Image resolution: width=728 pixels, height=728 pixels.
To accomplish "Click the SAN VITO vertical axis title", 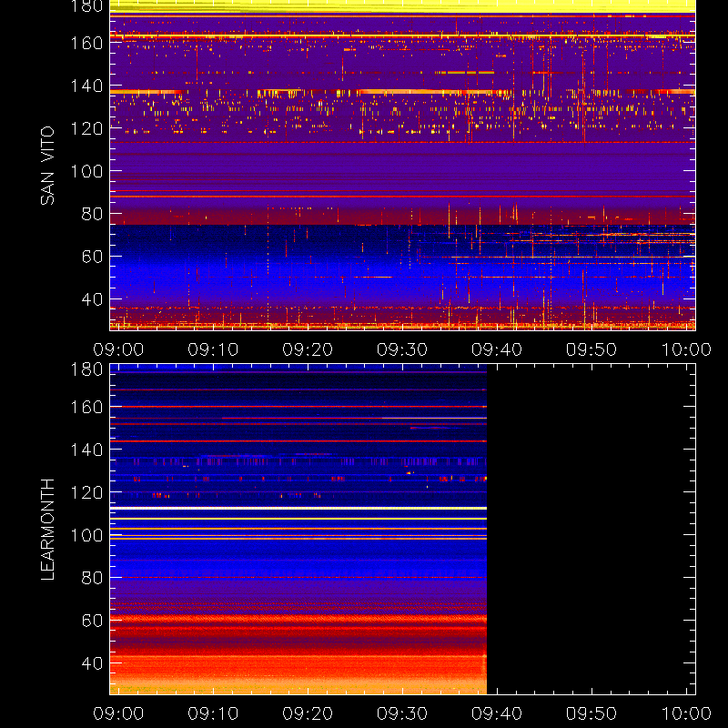I will 47,166.
